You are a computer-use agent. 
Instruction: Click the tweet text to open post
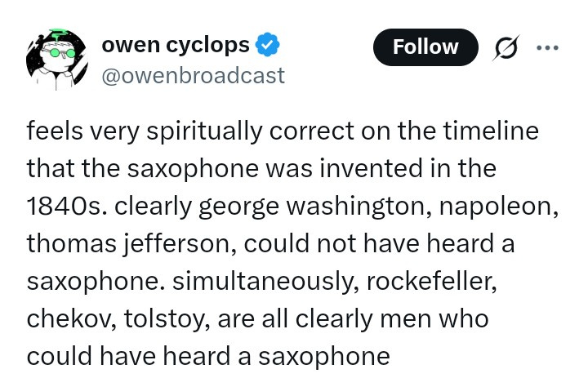pyautogui.click(x=292, y=243)
